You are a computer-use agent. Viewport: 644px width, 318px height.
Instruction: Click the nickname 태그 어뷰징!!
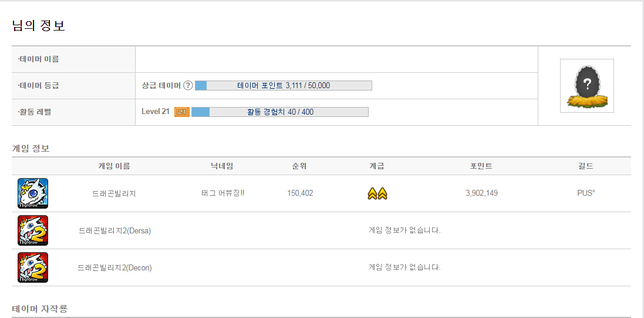221,193
